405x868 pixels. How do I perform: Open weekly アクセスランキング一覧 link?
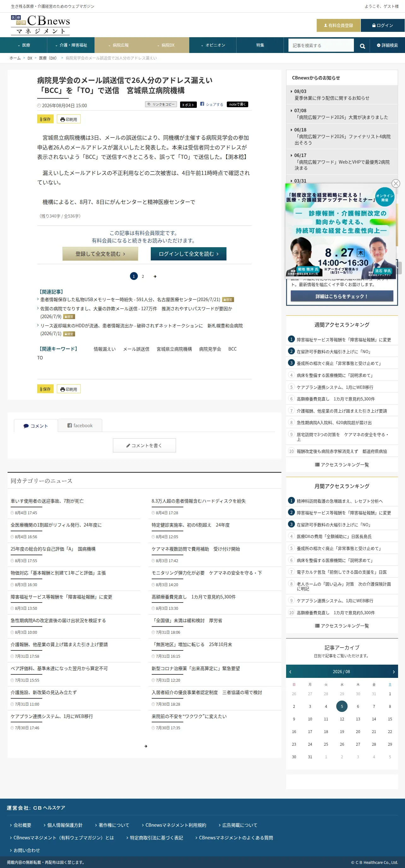[342, 465]
